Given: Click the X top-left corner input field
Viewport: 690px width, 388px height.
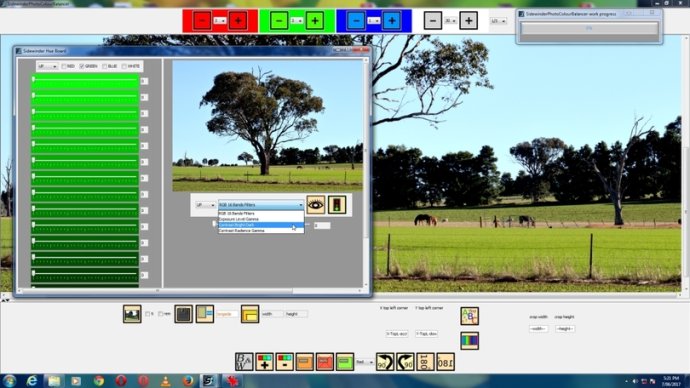Looking at the screenshot, I should click(397, 334).
